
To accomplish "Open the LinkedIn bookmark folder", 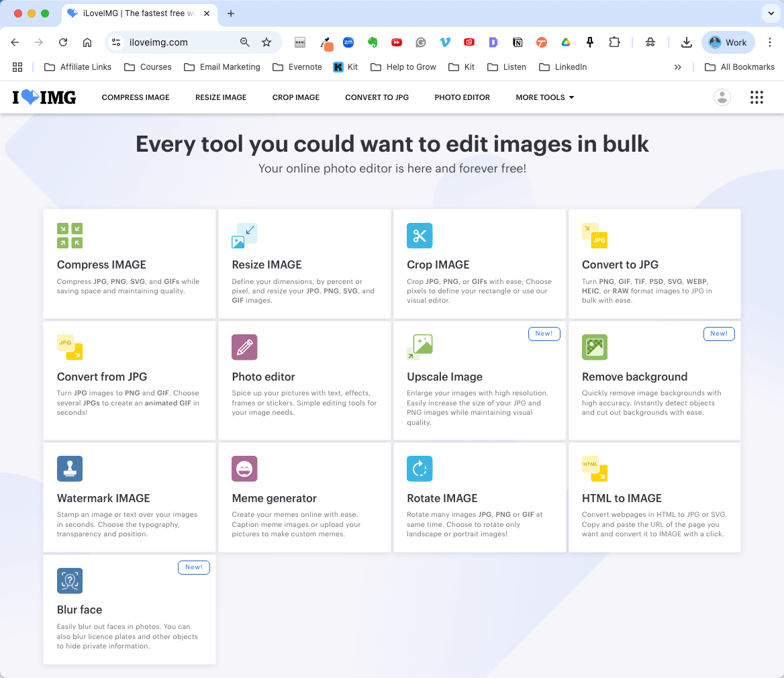I will coord(562,67).
